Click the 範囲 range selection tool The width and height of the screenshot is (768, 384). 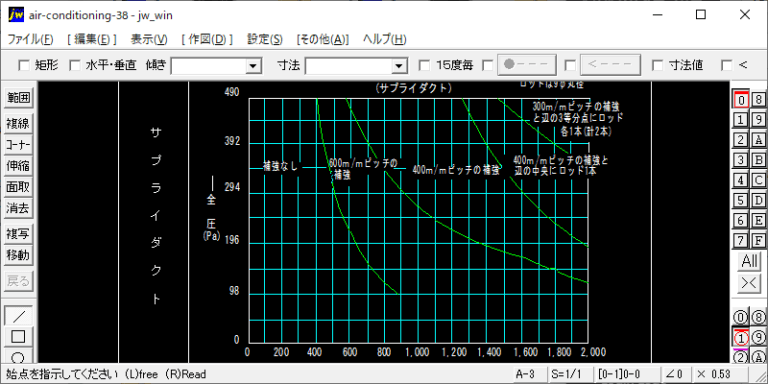(x=19, y=98)
